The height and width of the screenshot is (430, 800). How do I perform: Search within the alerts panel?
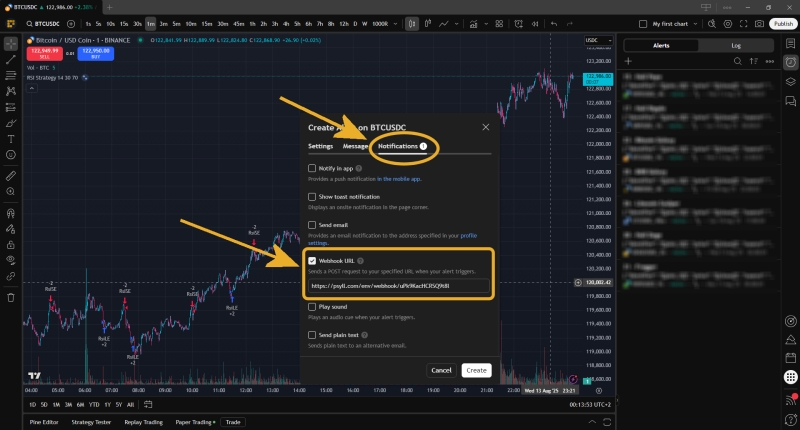coord(738,61)
